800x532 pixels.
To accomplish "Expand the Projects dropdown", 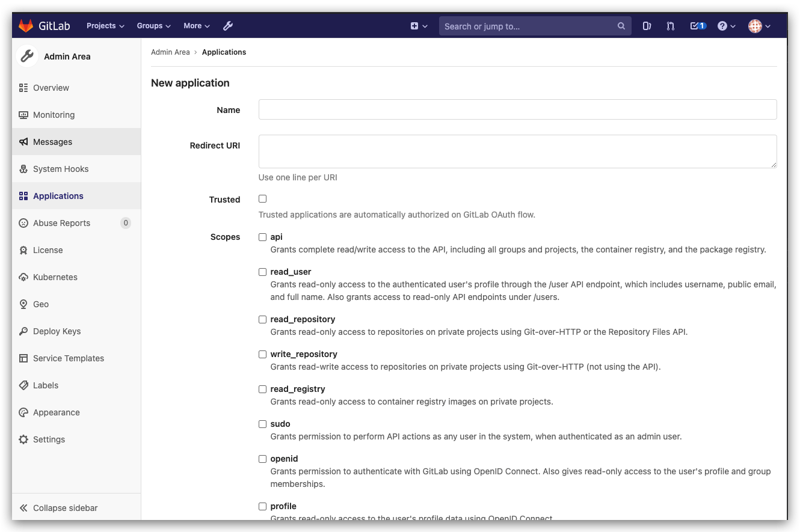I will click(x=105, y=26).
